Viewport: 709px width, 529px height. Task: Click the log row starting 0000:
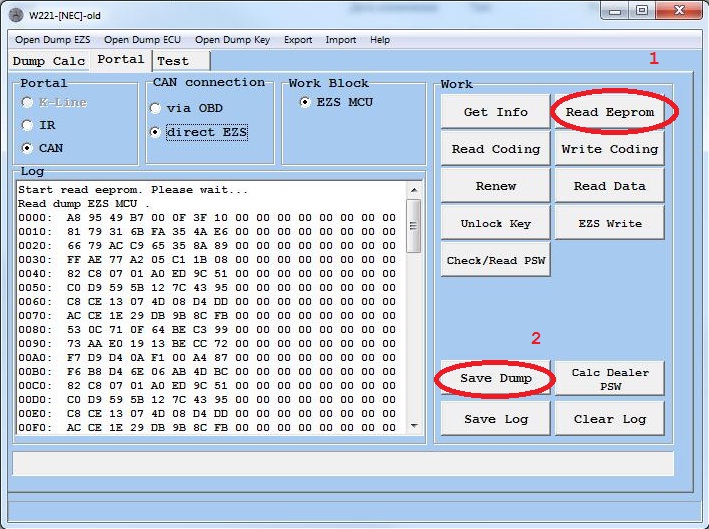[207, 218]
